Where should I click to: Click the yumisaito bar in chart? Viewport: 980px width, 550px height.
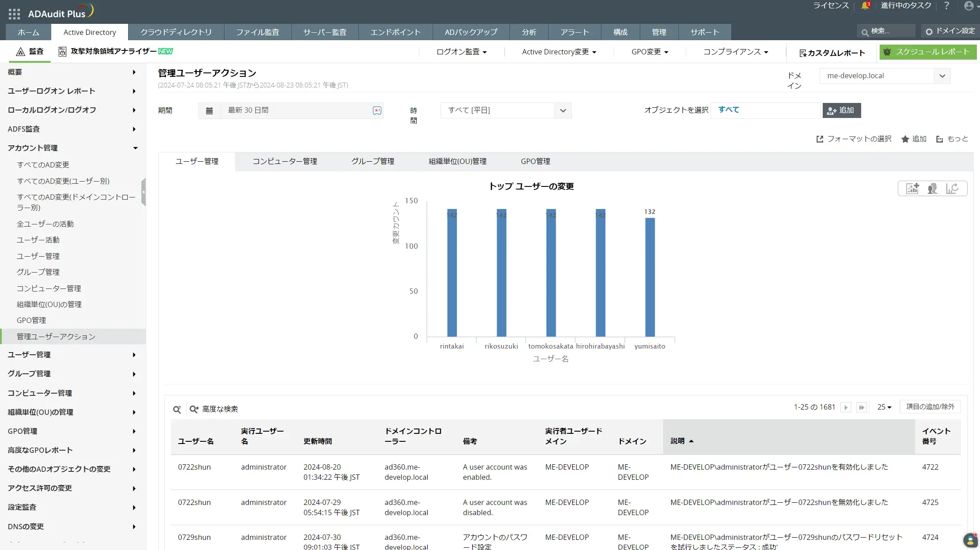(650, 277)
